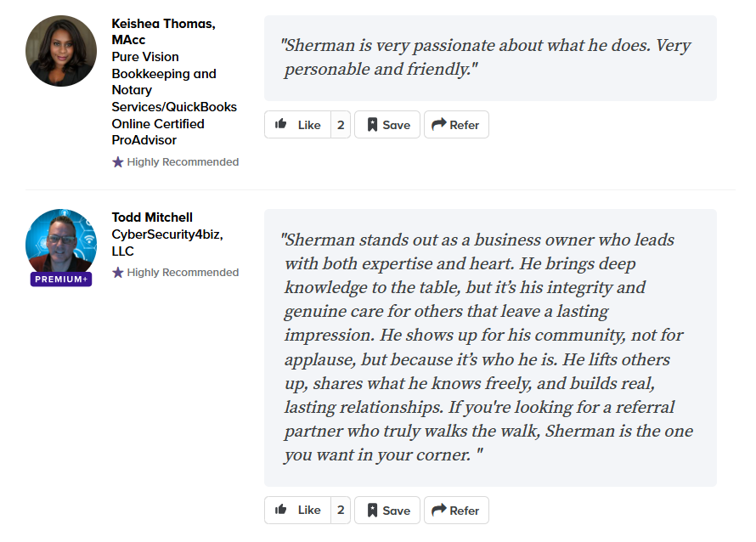Click the refer arrow icon on Keishea's review
Screen dimensions: 756x542
point(440,124)
